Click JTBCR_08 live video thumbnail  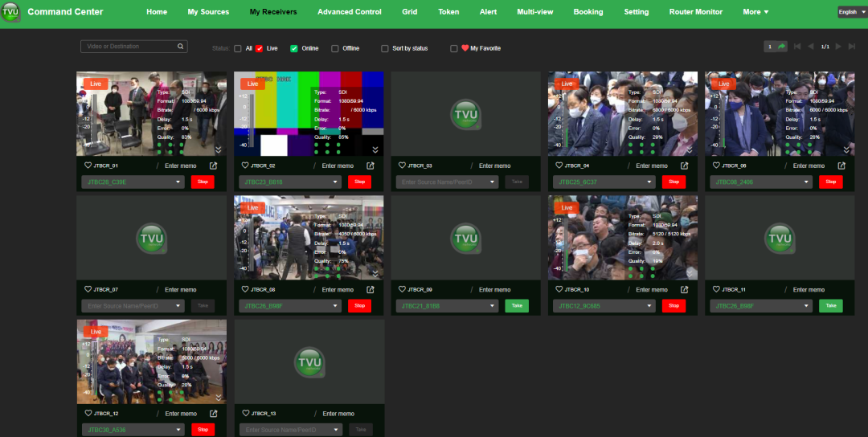pyautogui.click(x=309, y=238)
